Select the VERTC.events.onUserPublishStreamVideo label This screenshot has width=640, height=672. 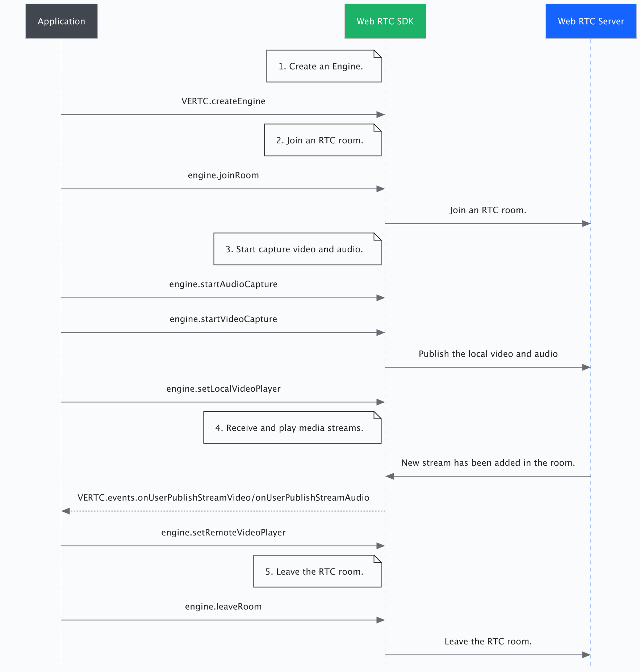point(166,497)
